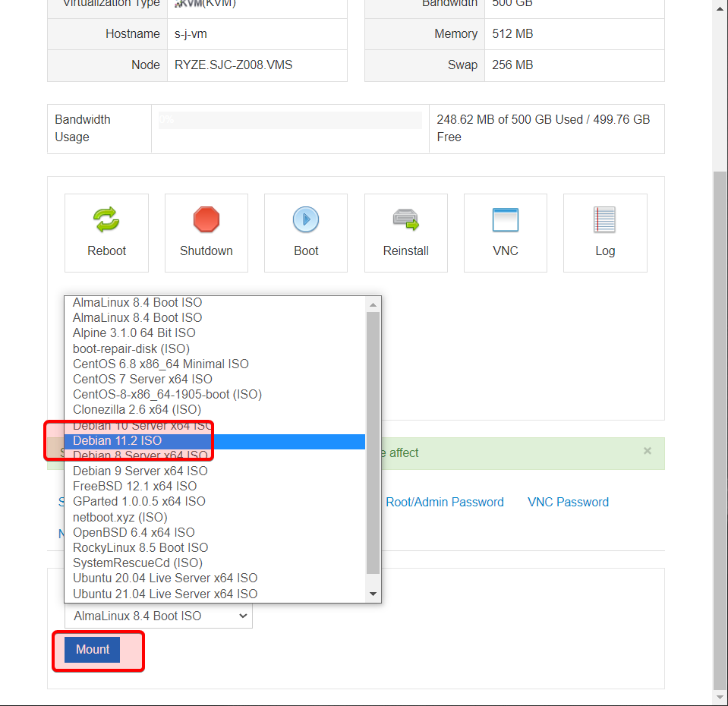Click the Boot icon

(x=305, y=220)
